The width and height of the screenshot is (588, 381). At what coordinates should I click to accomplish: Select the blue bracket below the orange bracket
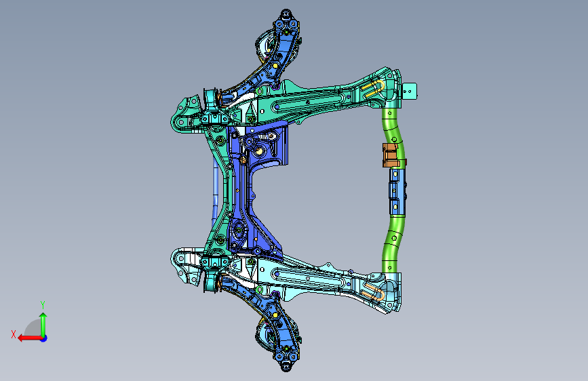click(x=396, y=192)
